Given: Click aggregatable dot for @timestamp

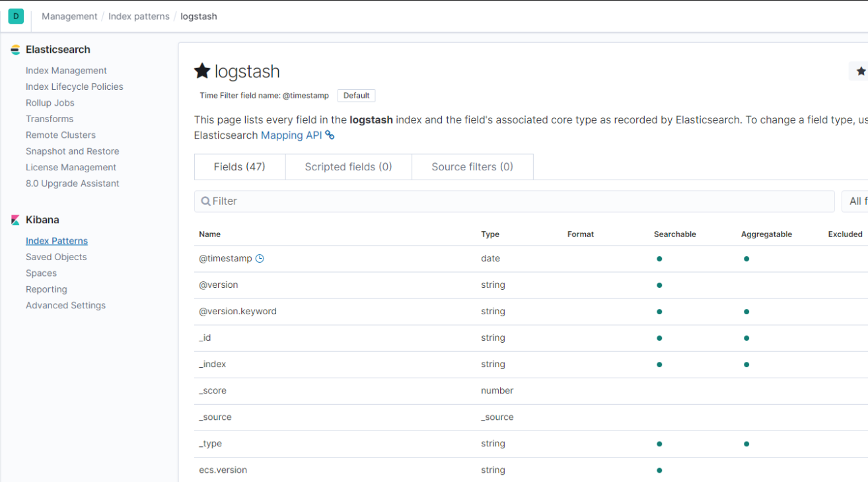Looking at the screenshot, I should point(746,259).
